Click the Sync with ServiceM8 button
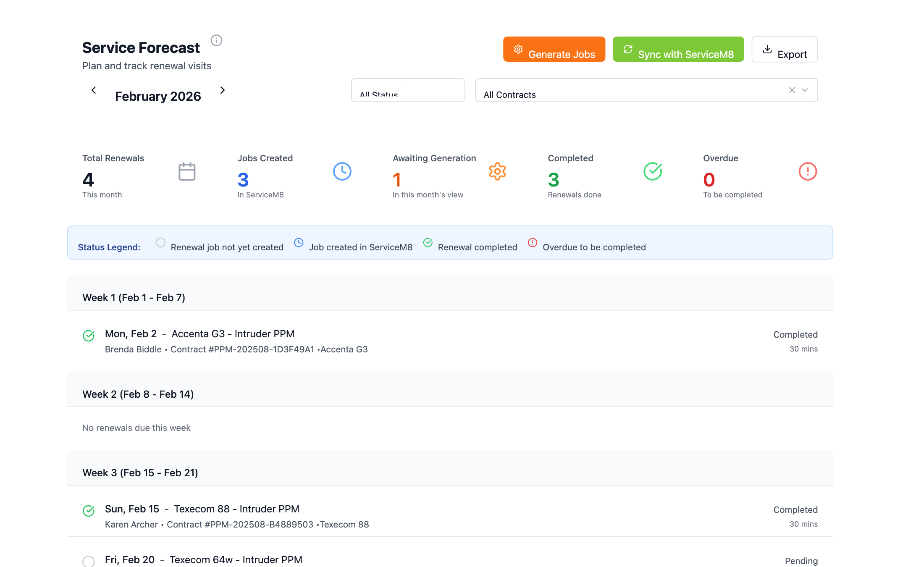This screenshot has width=900, height=567. (678, 50)
